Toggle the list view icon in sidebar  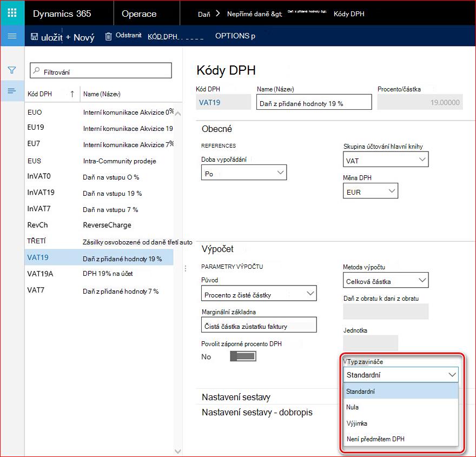[12, 91]
